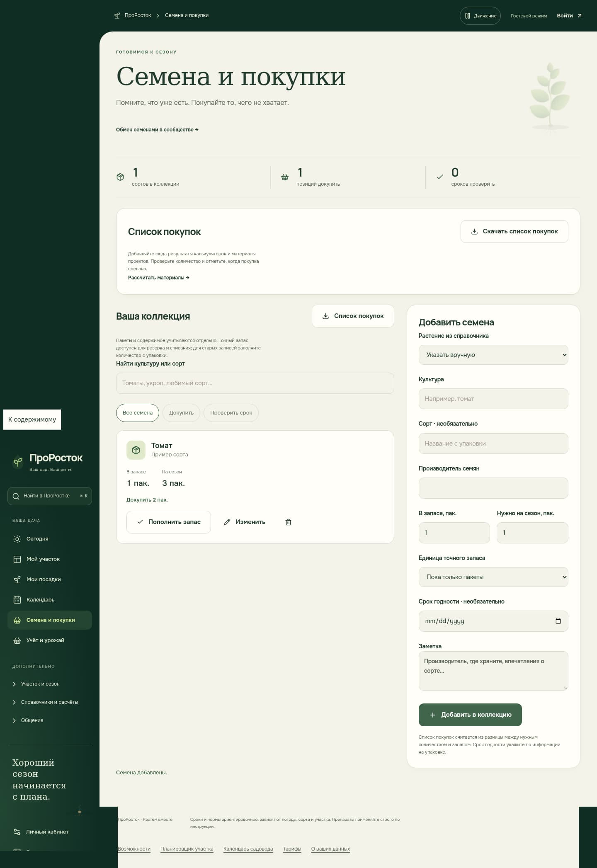Click the magnifier icon in Найти в ПроРостке
The image size is (597, 868).
[x=16, y=496]
